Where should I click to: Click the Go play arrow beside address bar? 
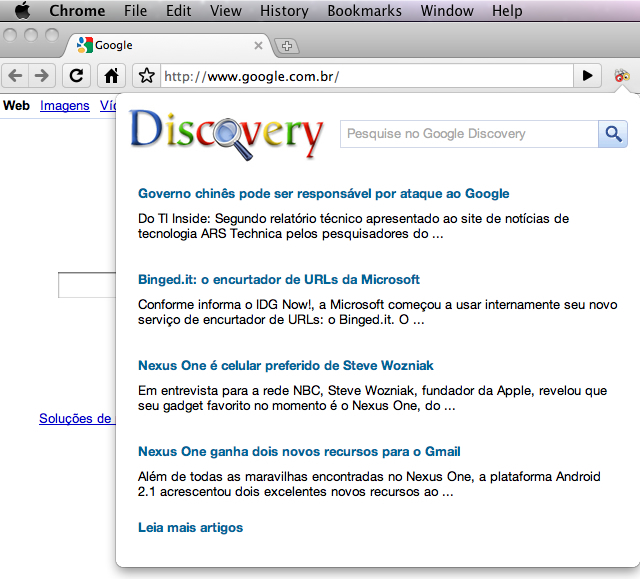587,75
